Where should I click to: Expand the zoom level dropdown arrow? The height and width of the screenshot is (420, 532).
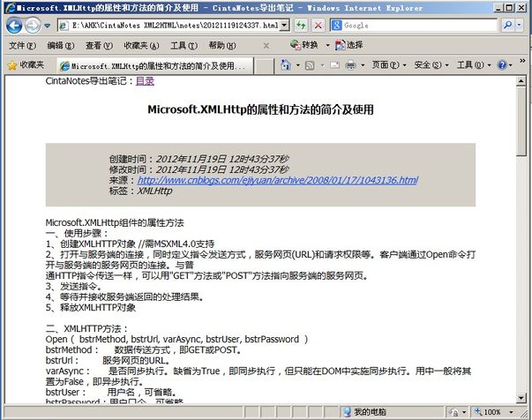pos(511,412)
